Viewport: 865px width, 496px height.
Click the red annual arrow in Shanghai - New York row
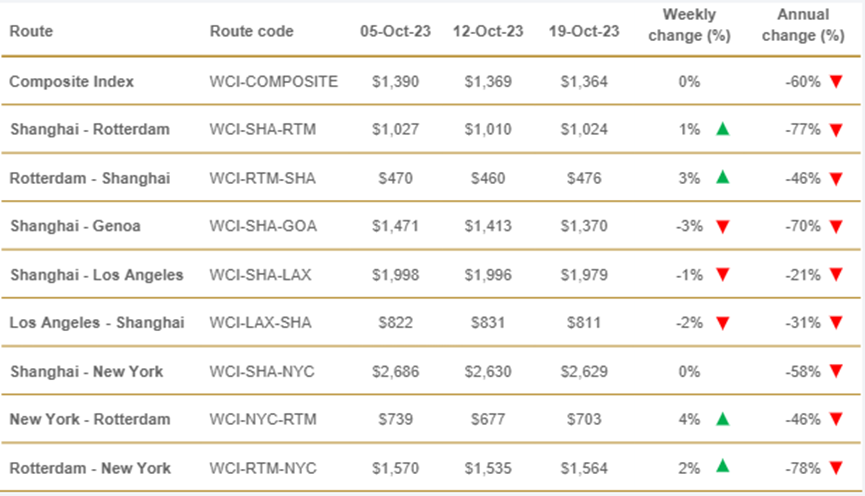tap(836, 371)
